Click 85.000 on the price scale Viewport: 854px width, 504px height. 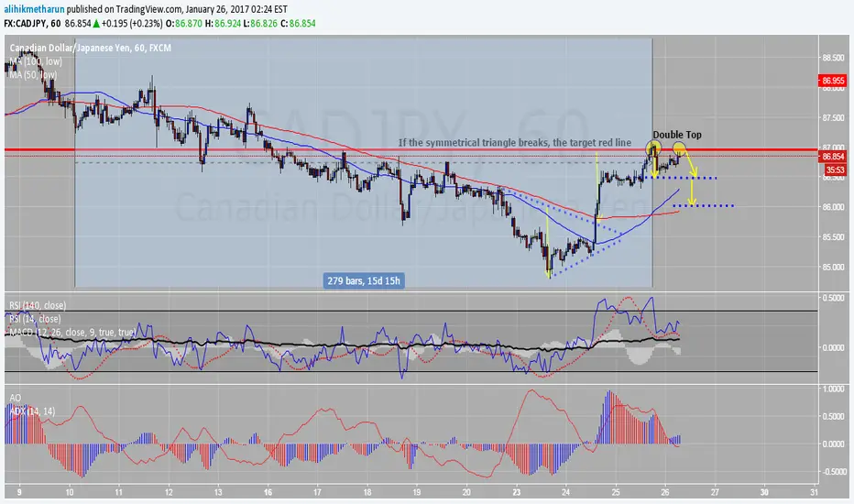pos(833,267)
